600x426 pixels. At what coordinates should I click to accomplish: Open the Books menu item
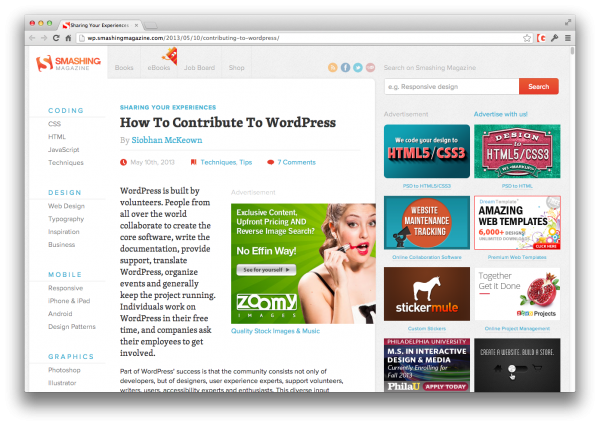click(x=124, y=67)
